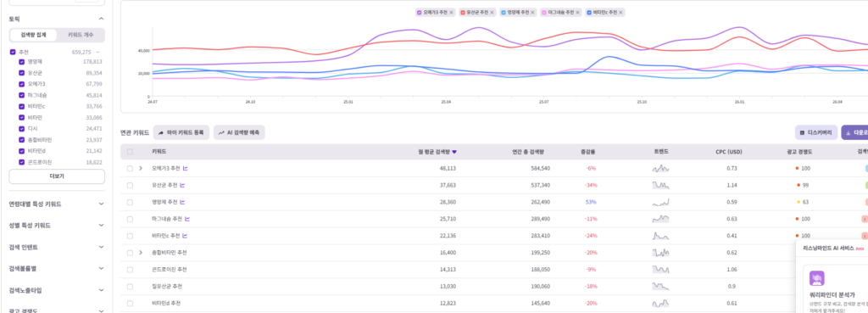Toggle the 콘드로이친 topic checkbox

(21, 162)
